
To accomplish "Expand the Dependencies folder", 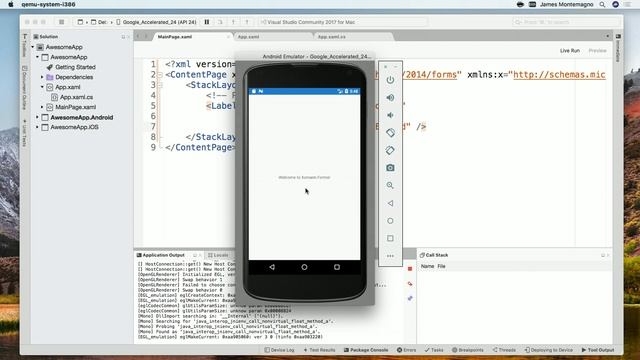I will (42, 77).
